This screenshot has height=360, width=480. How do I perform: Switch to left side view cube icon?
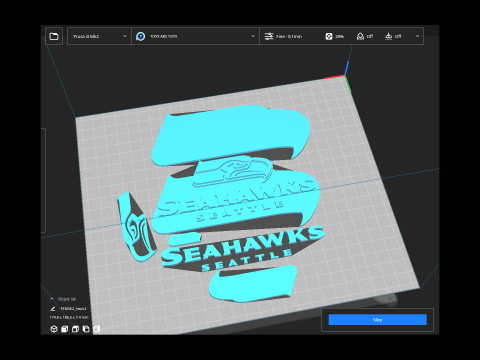(86, 329)
